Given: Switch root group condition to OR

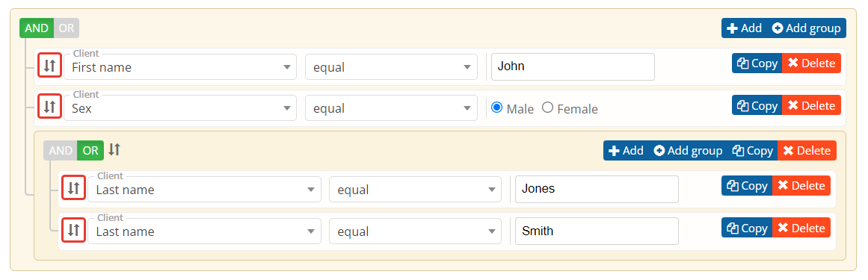Looking at the screenshot, I should coord(67,28).
